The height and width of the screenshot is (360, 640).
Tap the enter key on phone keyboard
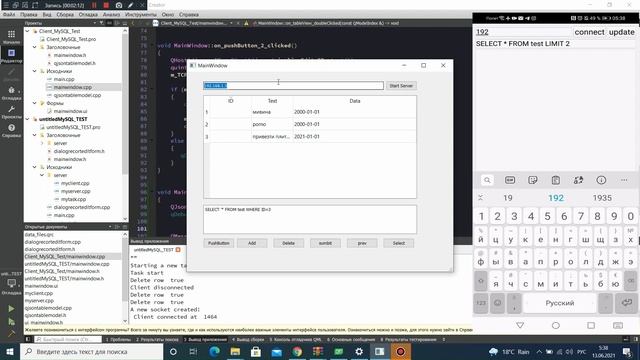point(627,303)
